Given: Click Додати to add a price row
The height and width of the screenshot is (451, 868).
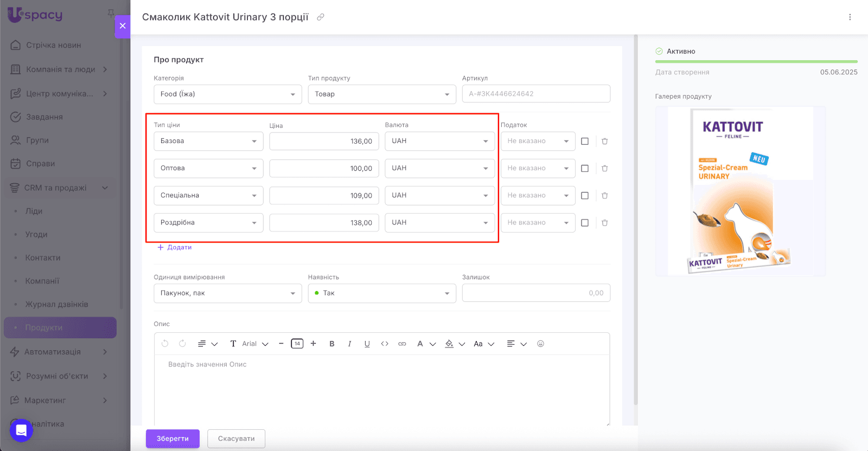Looking at the screenshot, I should point(175,247).
